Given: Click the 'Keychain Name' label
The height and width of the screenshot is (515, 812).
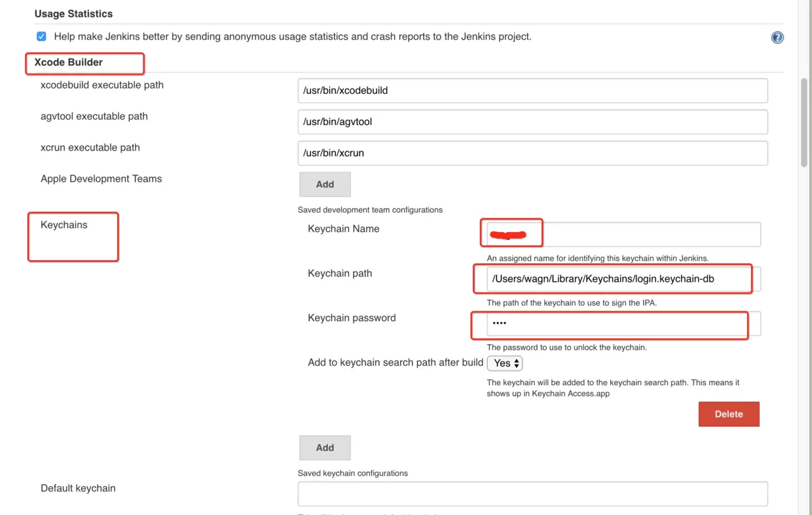Looking at the screenshot, I should point(344,229).
